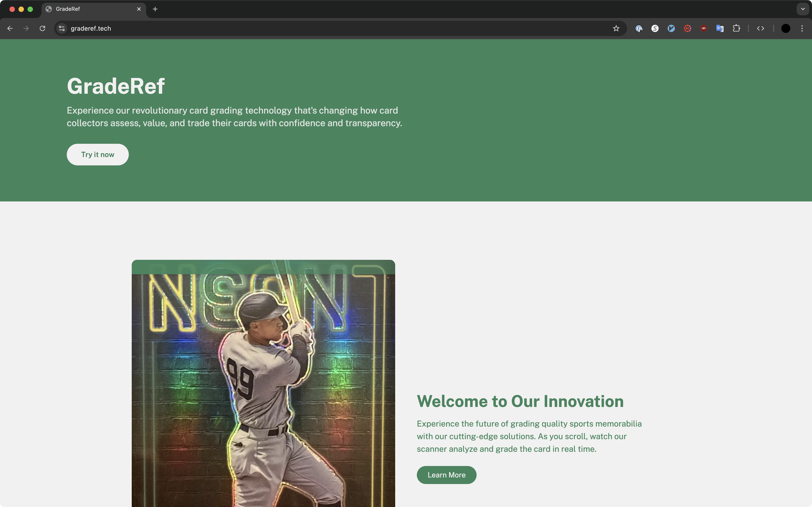Click the code brackets toolbar icon
The height and width of the screenshot is (507, 812).
pos(760,28)
